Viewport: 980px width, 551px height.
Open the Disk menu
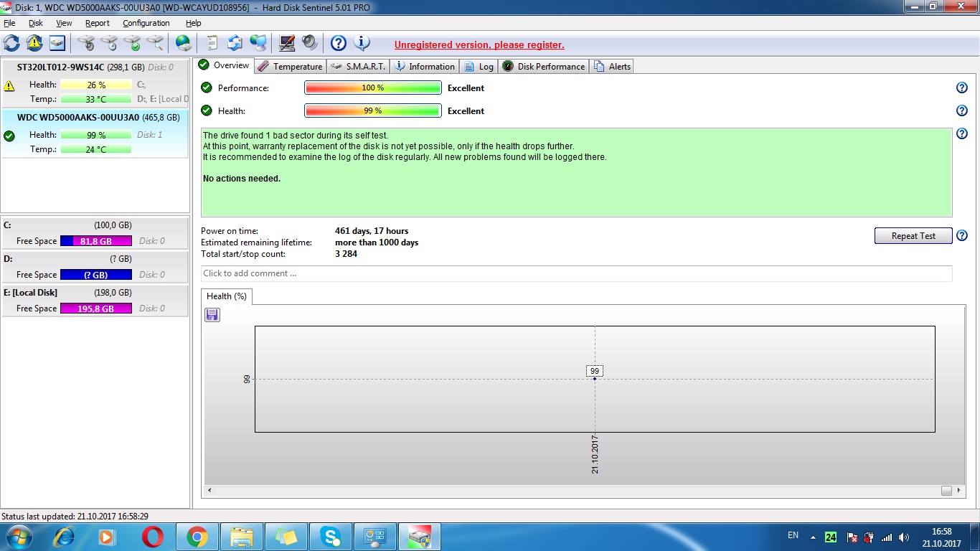tap(36, 23)
